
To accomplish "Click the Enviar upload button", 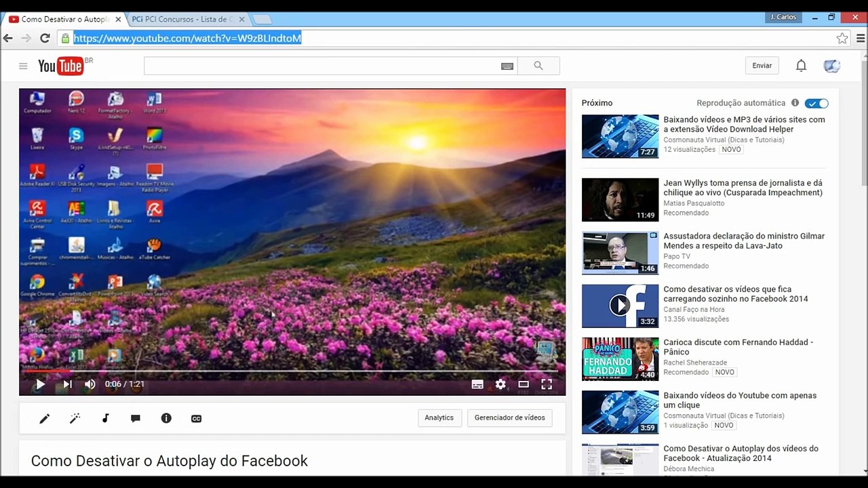I will coord(762,66).
